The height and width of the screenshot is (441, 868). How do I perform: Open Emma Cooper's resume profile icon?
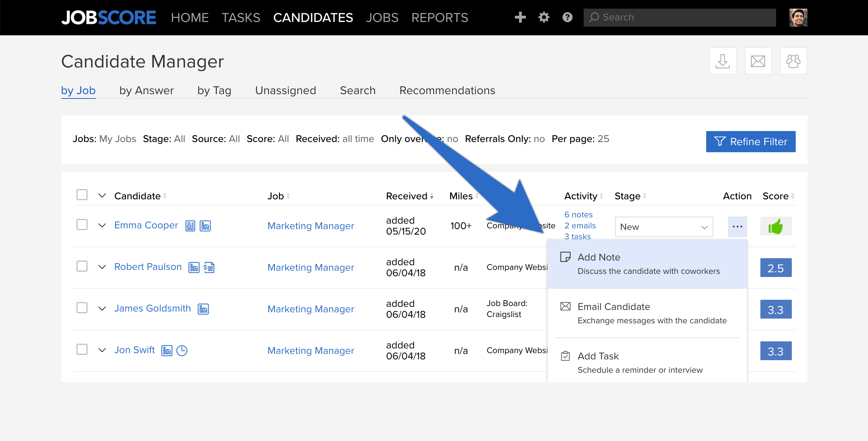(190, 226)
